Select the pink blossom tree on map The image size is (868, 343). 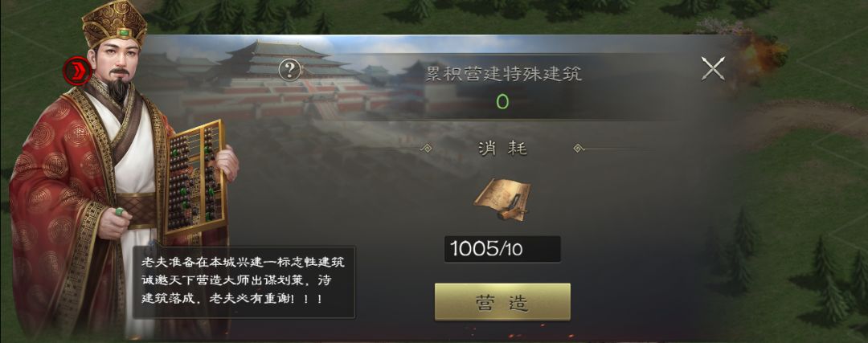719,25
